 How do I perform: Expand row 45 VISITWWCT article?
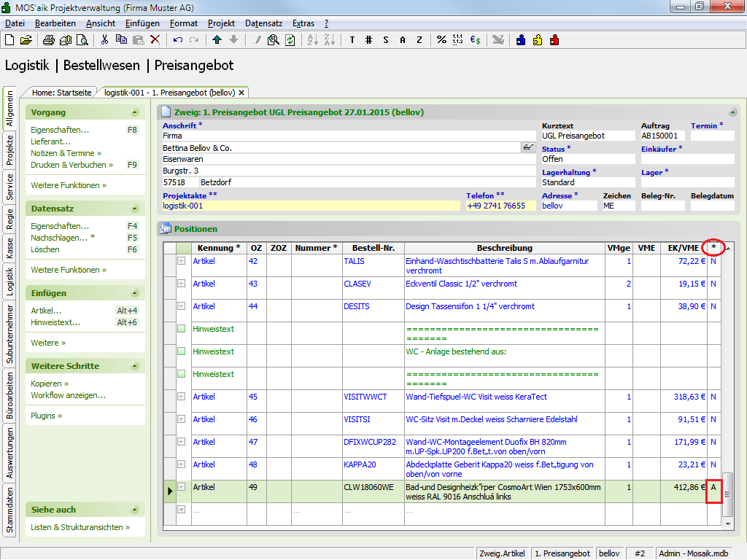click(182, 396)
